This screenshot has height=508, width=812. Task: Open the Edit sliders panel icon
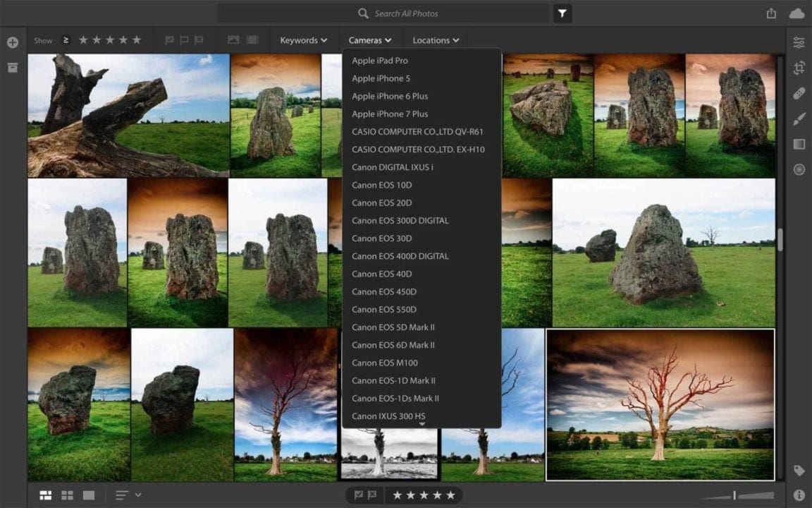pos(799,42)
